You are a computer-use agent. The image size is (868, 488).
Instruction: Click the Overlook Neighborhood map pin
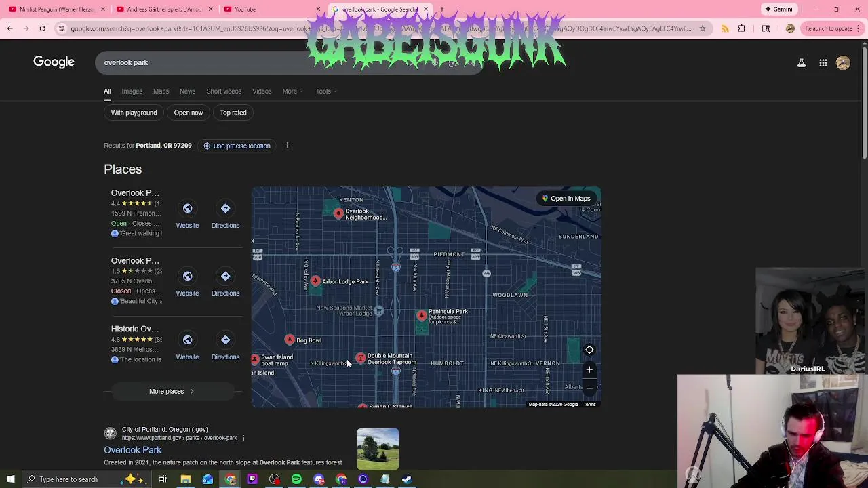pyautogui.click(x=338, y=213)
